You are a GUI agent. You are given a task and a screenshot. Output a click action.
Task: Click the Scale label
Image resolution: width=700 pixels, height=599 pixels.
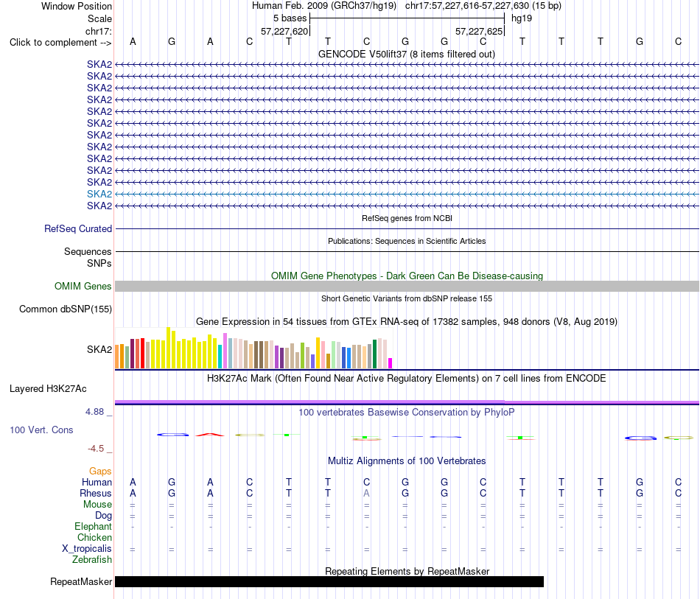[99, 18]
